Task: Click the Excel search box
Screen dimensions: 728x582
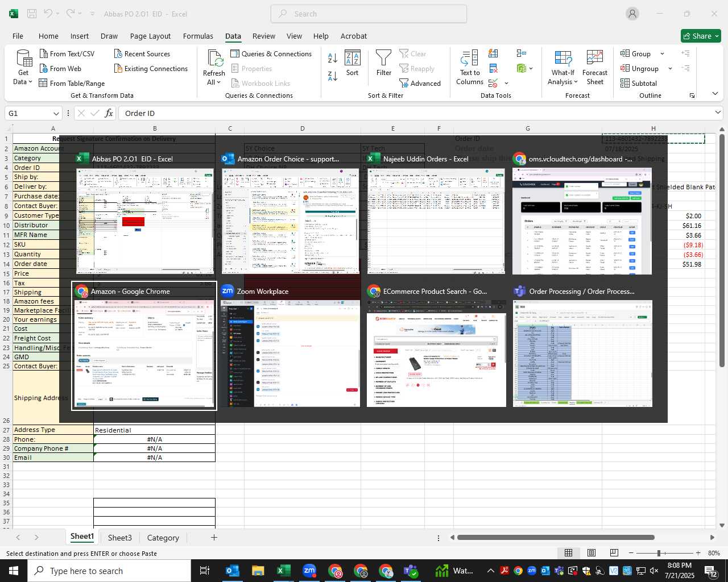Action: 369,14
